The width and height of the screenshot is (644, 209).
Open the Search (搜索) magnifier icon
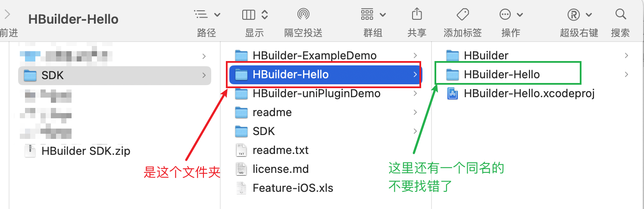[x=620, y=14]
